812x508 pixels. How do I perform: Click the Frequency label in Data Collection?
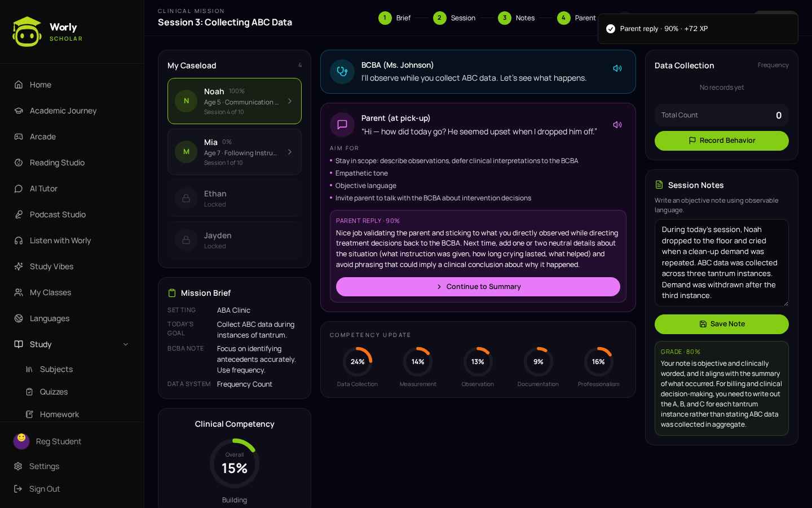(x=773, y=65)
